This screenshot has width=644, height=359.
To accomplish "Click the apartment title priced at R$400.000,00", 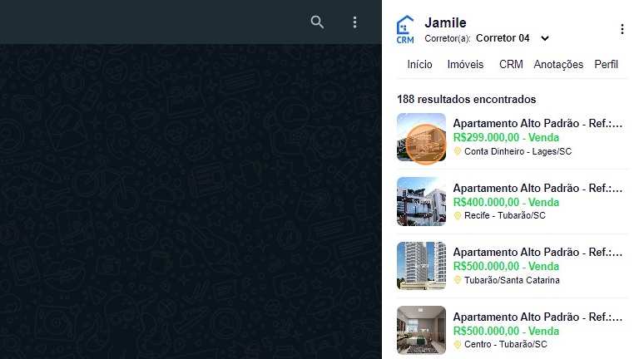I will coord(537,188).
